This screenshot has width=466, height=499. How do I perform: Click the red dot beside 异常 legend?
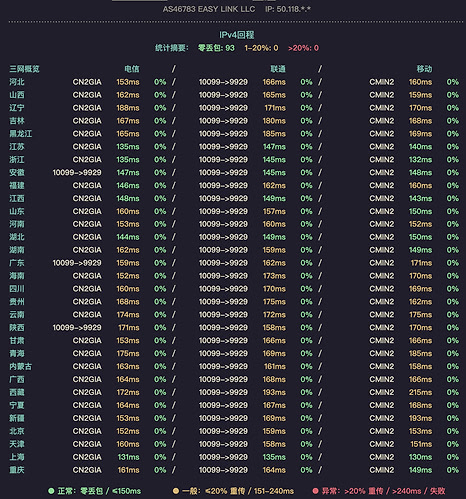pos(315,491)
